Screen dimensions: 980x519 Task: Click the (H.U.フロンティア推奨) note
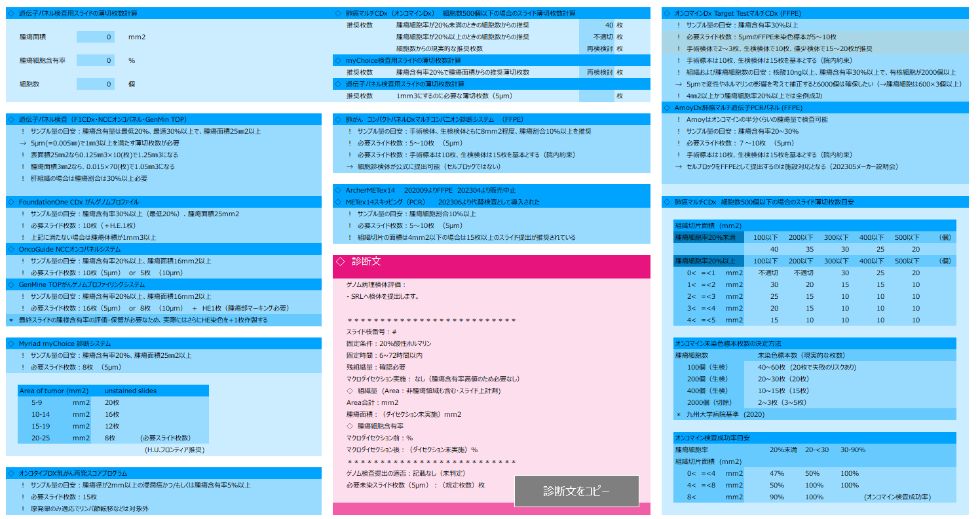(174, 450)
